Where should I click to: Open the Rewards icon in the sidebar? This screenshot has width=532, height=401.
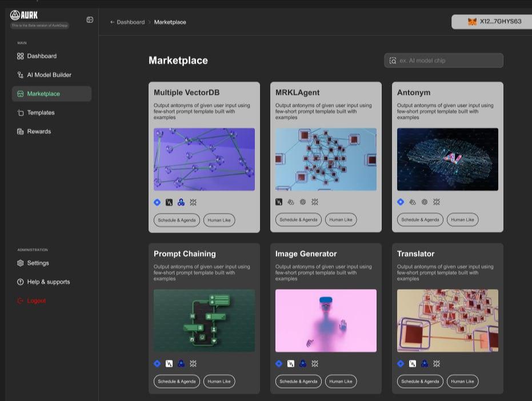click(21, 131)
